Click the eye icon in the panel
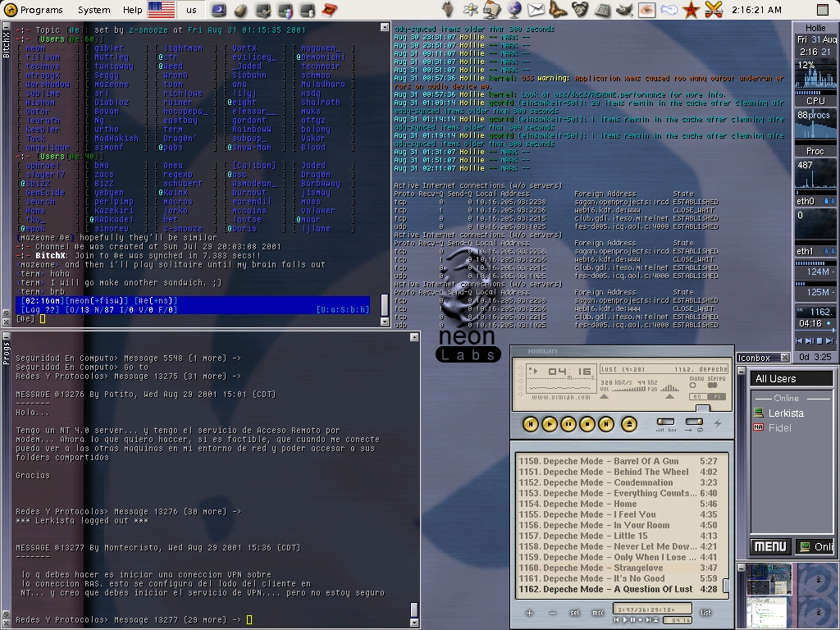840x630 pixels. (646, 10)
